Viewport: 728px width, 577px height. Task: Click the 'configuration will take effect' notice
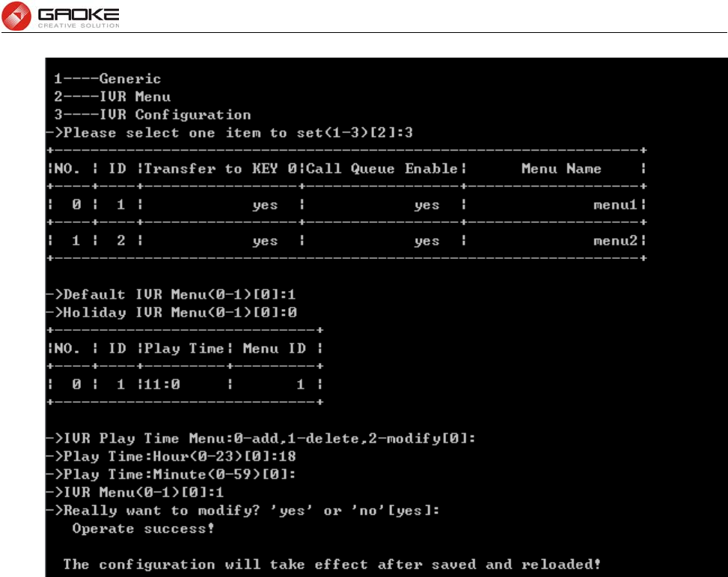(x=332, y=564)
